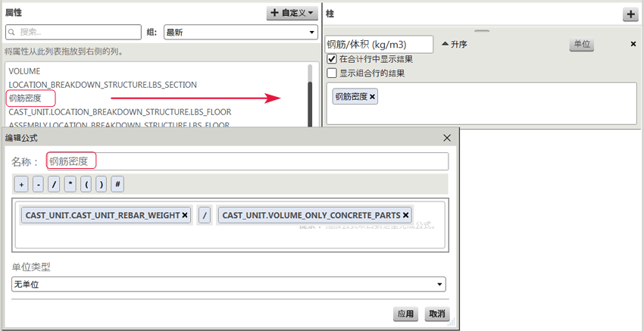
Task: Insert the divide operator from operator toolbar
Action: click(53, 185)
